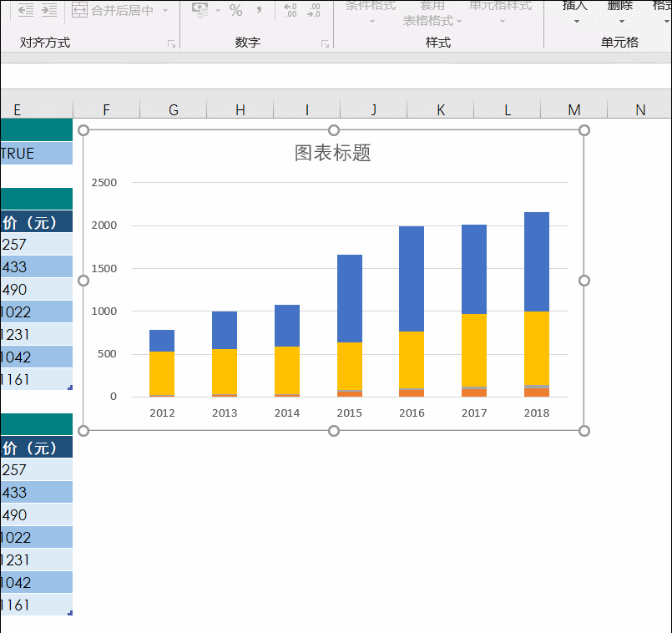672x633 pixels.
Task: Click the chart's top-left resize handle
Action: (83, 130)
